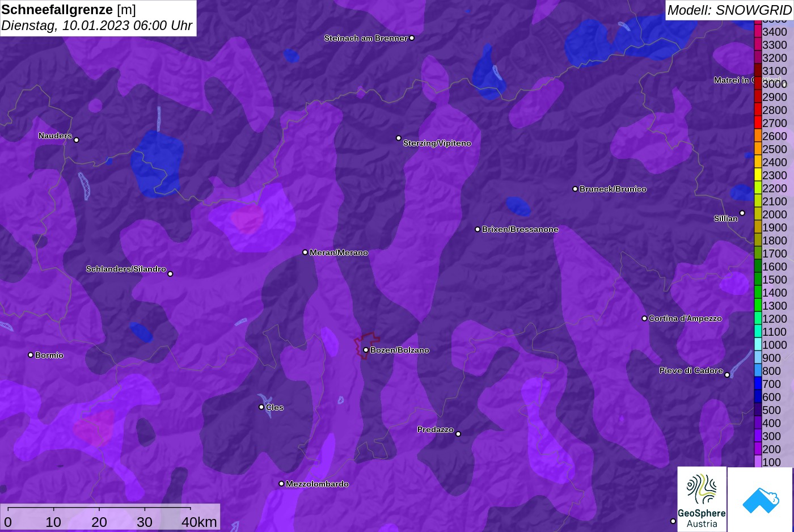Click the '3000' legend value

point(775,84)
